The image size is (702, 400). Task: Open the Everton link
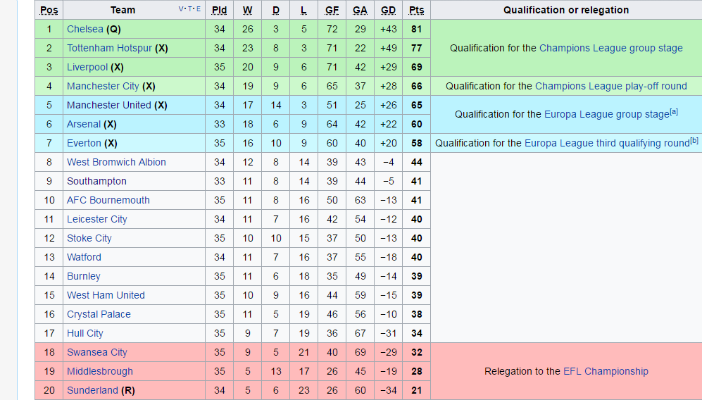coord(84,143)
